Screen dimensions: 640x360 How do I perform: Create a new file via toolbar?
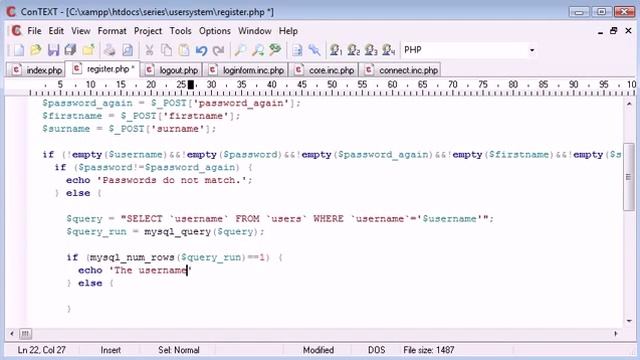pos(18,50)
